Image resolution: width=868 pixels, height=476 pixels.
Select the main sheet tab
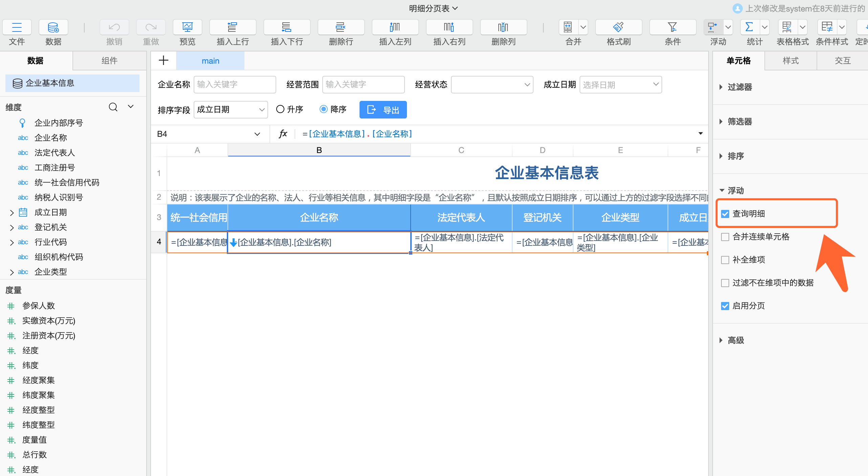pos(210,61)
